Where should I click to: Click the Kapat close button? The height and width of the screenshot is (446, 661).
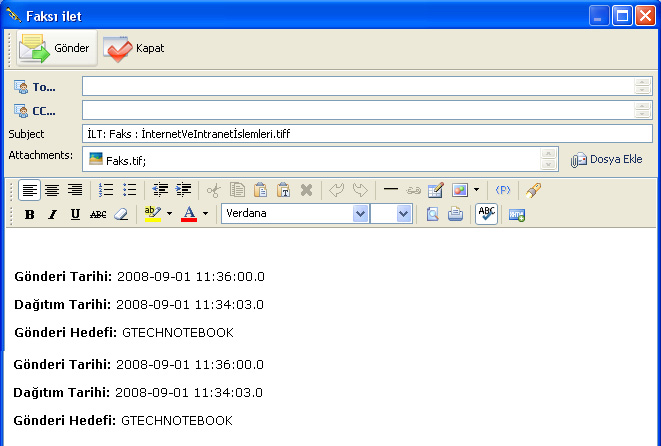coord(134,48)
